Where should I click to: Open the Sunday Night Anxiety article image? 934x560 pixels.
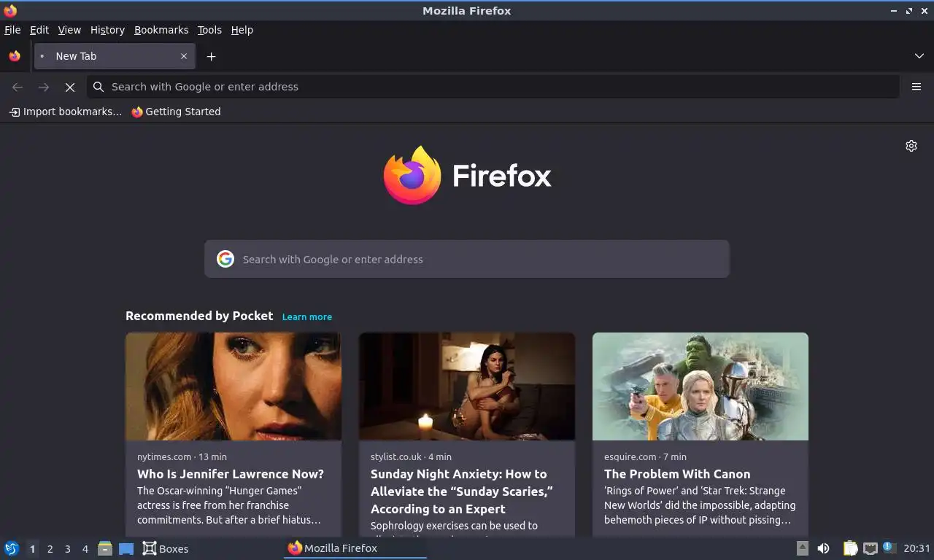click(x=467, y=386)
